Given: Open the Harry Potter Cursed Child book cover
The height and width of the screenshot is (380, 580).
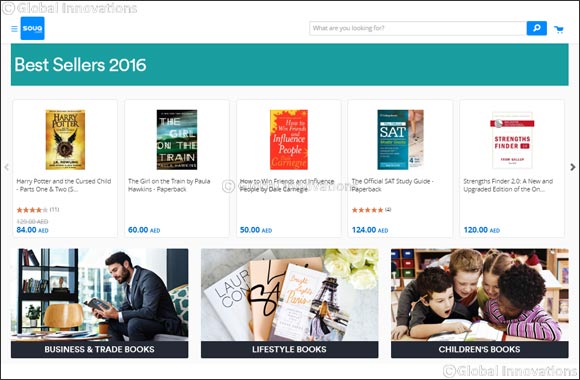Looking at the screenshot, I should click(65, 139).
